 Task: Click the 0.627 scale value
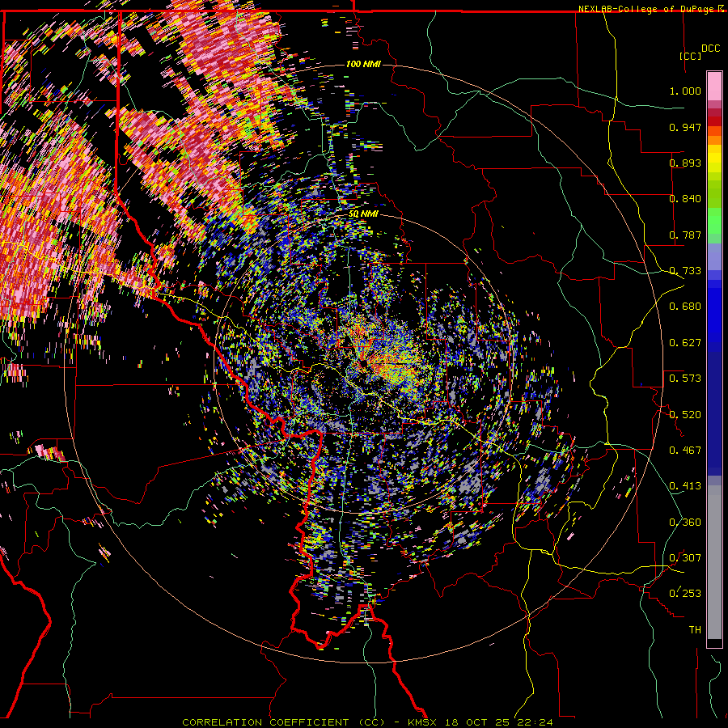click(685, 343)
